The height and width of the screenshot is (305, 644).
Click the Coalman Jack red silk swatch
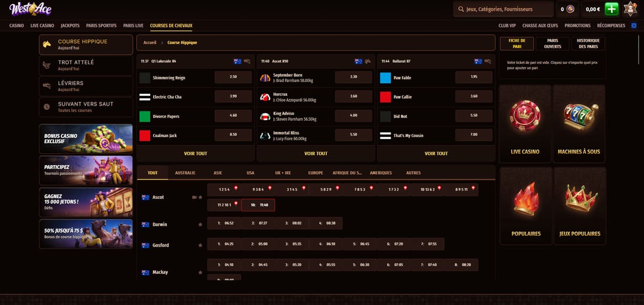(x=145, y=136)
